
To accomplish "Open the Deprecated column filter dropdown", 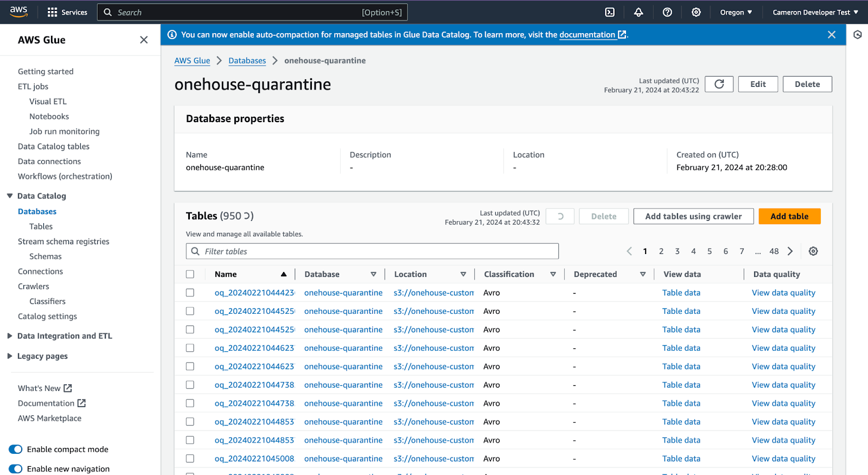I will [642, 274].
